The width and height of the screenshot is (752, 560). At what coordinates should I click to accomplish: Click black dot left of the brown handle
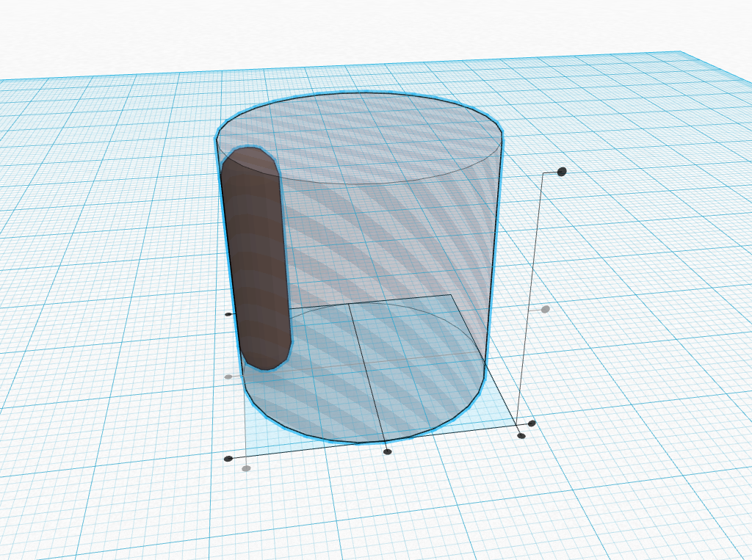(x=228, y=315)
